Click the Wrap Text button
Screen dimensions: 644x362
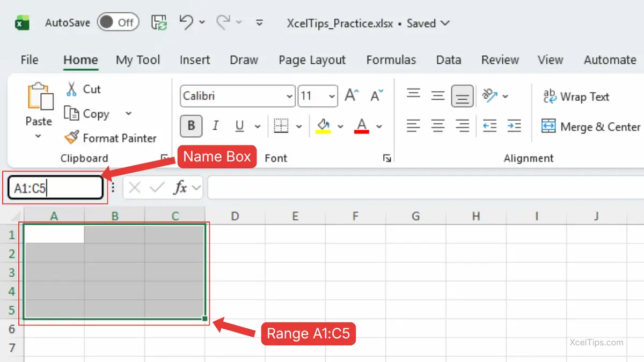[576, 97]
